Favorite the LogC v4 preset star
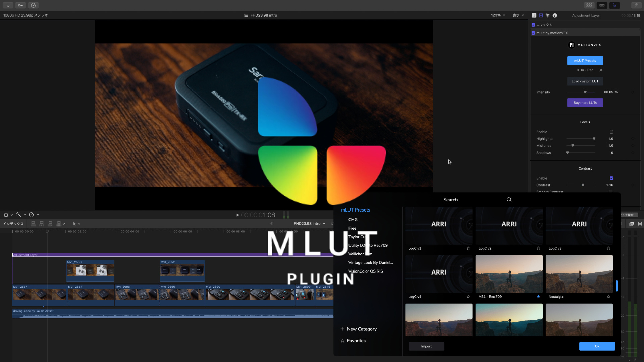The width and height of the screenshot is (644, 362). coord(468,297)
